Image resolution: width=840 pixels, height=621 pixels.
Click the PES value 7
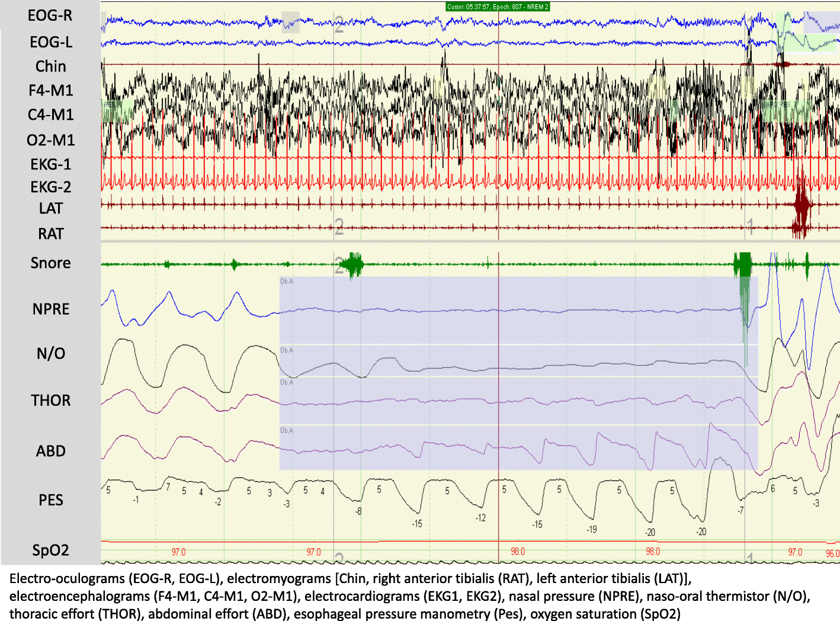click(168, 487)
